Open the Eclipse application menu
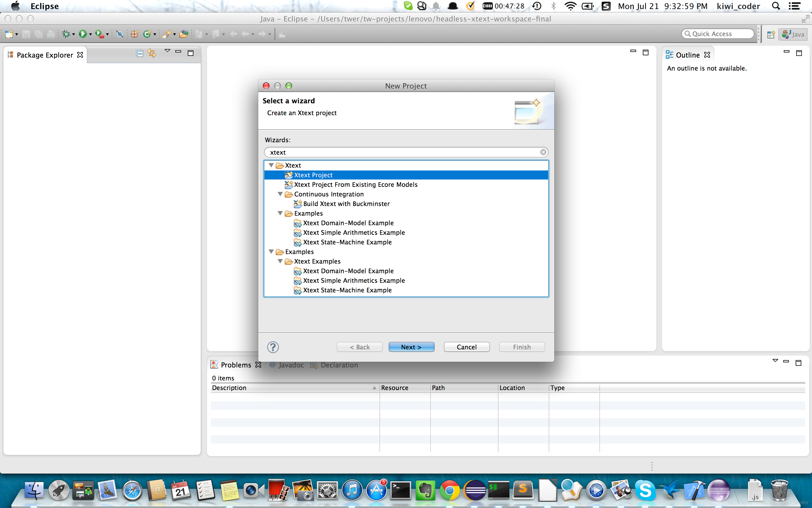 pos(45,6)
